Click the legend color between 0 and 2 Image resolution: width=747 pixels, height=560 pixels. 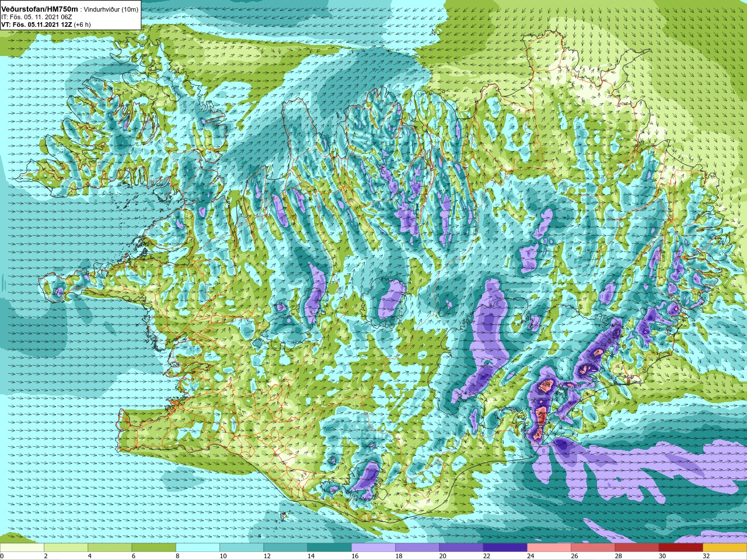(22, 547)
